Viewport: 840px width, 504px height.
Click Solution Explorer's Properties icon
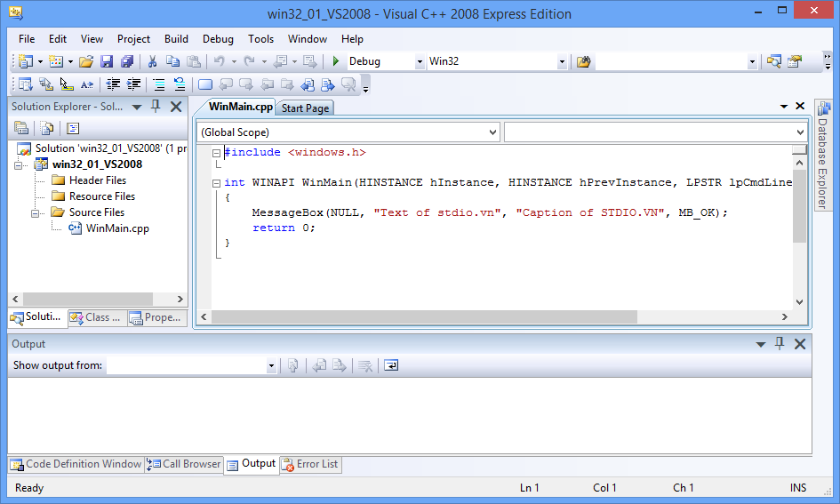click(x=21, y=128)
